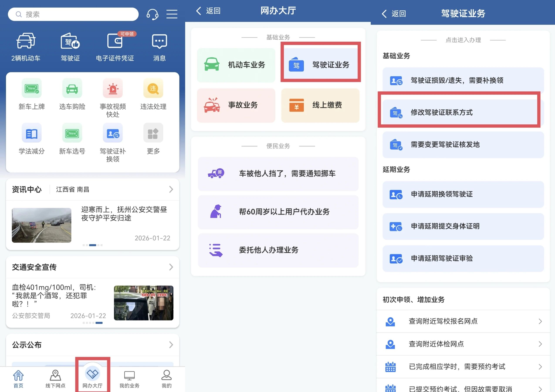555x392 pixels.
Task: Tap the 消息 message bubble icon
Action: [x=159, y=42]
